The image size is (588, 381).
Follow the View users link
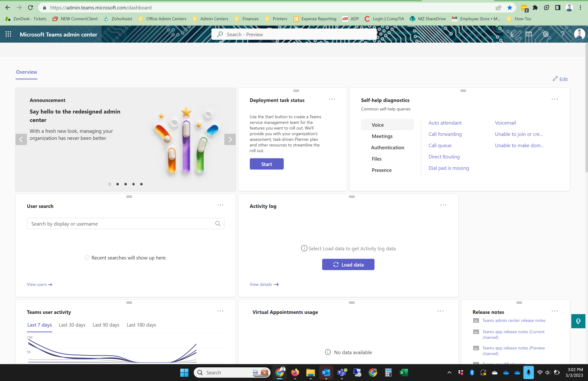(39, 284)
